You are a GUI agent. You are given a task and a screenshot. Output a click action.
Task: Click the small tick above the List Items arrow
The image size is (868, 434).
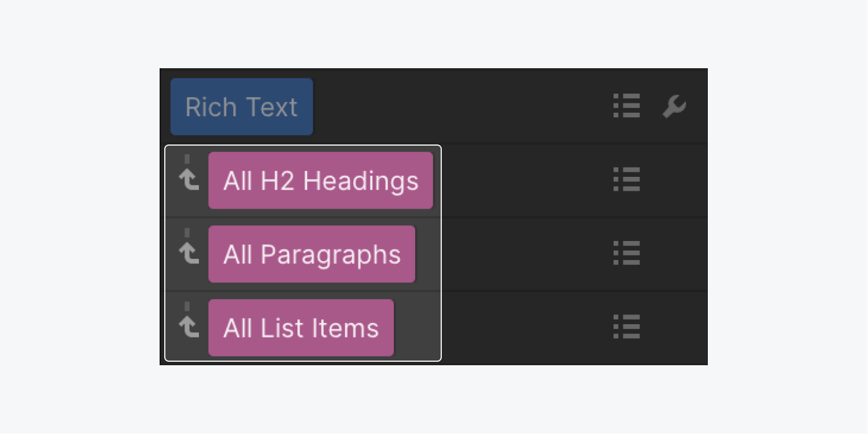[187, 306]
